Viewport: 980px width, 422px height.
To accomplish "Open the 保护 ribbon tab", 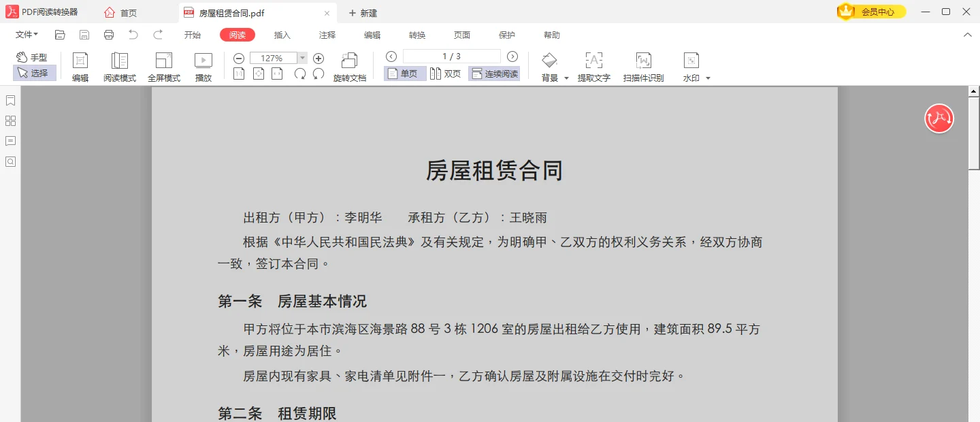I will pyautogui.click(x=507, y=35).
